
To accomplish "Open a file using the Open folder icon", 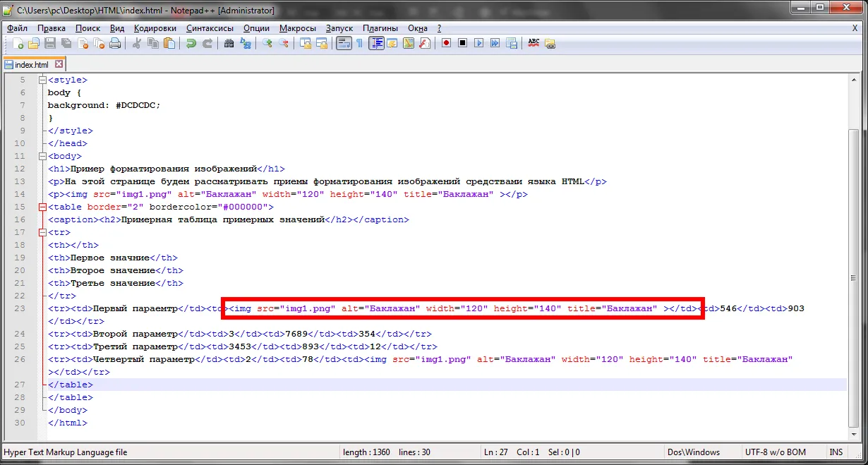I will coord(34,43).
